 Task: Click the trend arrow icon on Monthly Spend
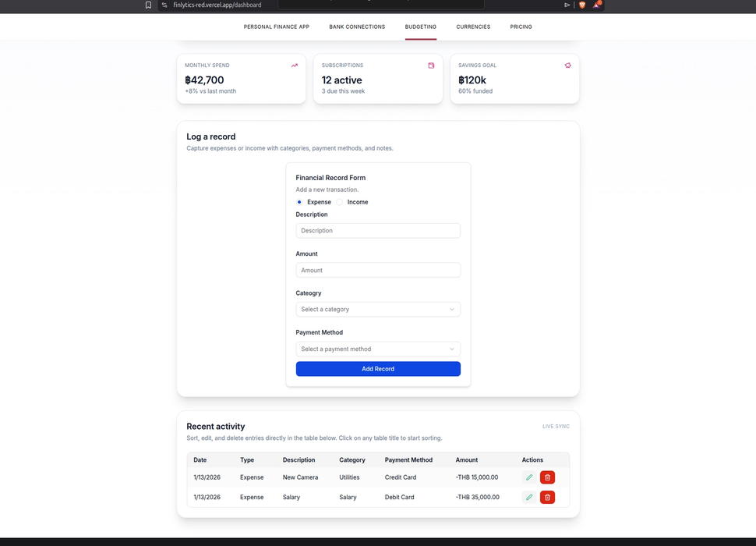tap(294, 65)
